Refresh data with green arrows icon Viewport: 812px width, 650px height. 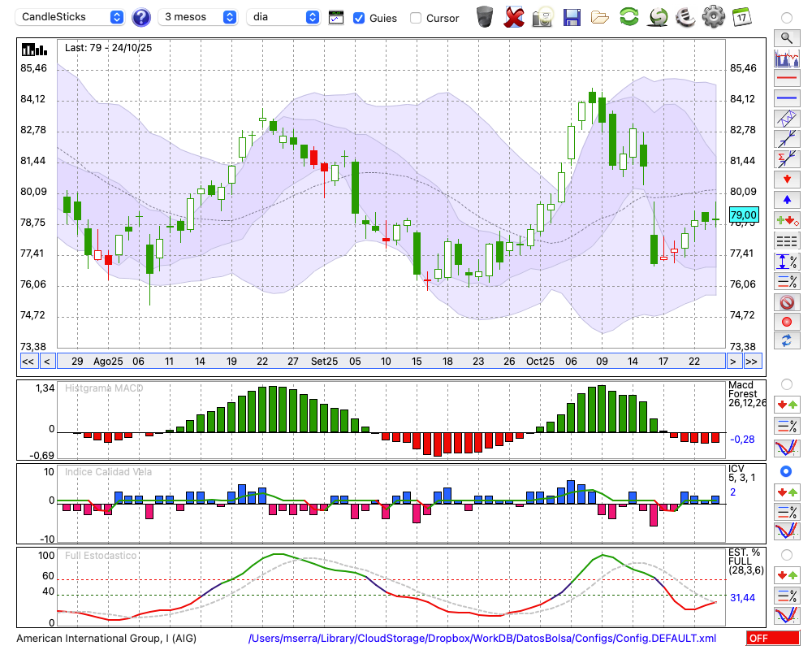[x=628, y=16]
